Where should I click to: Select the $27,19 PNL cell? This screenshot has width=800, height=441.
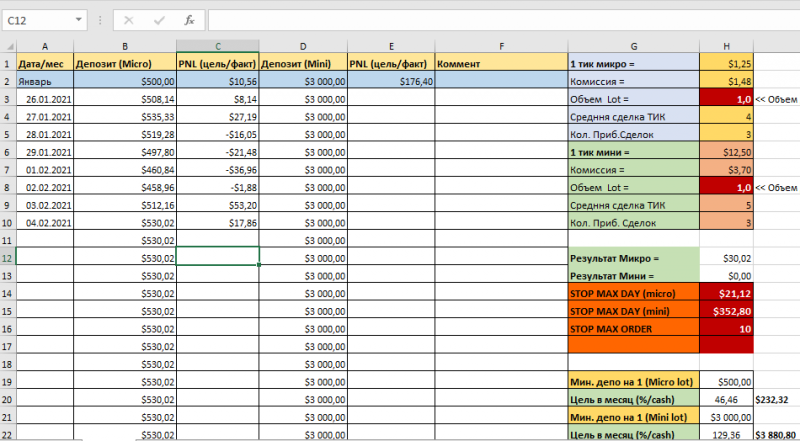(x=218, y=117)
